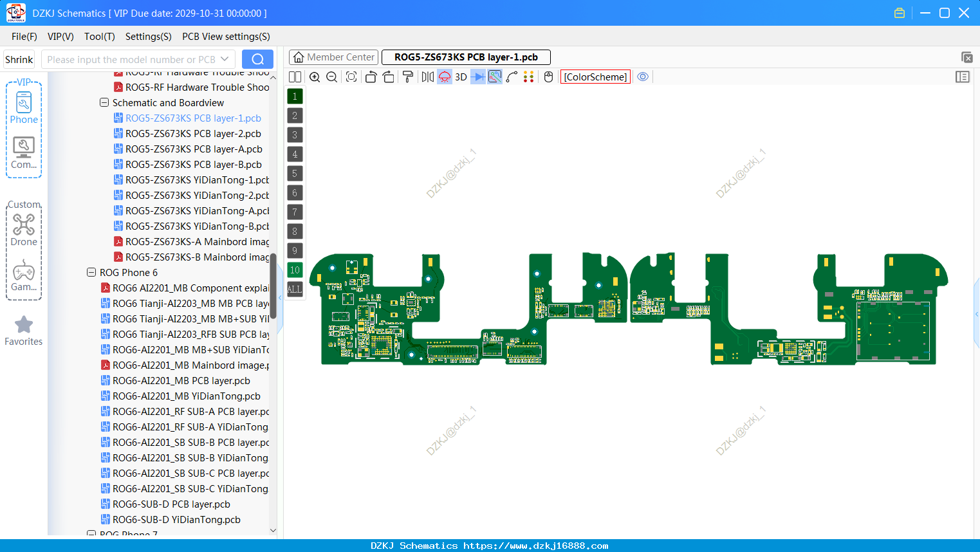980x552 pixels.
Task: Toggle the red lamp highlight tool
Action: pos(445,77)
